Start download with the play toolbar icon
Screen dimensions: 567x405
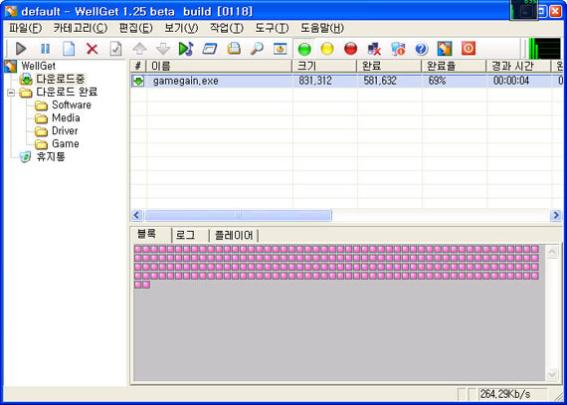pos(21,49)
